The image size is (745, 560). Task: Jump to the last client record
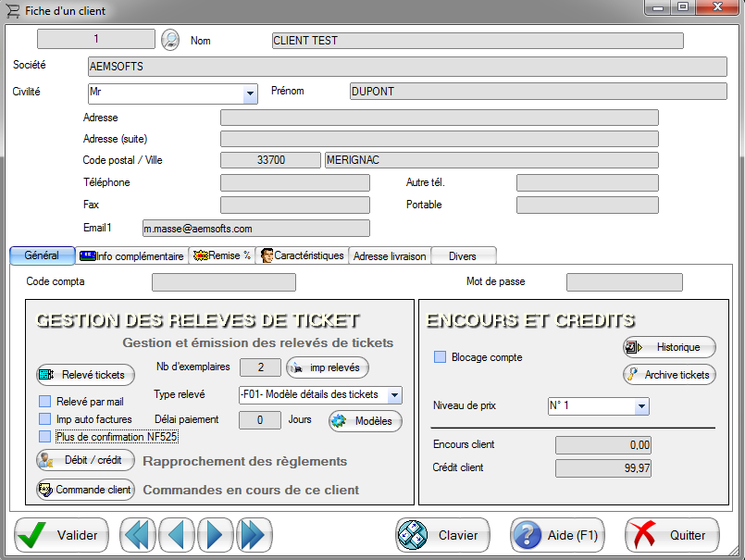tap(252, 535)
